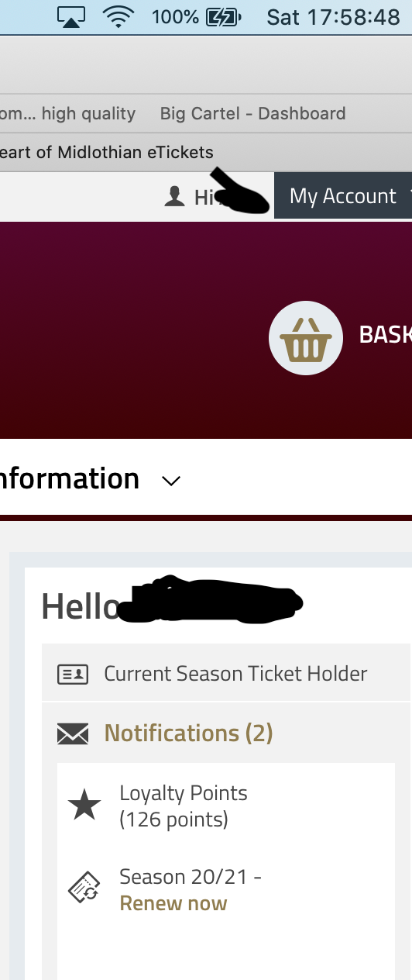412x980 pixels.
Task: Open the menu bar date and clock
Action: click(x=333, y=17)
